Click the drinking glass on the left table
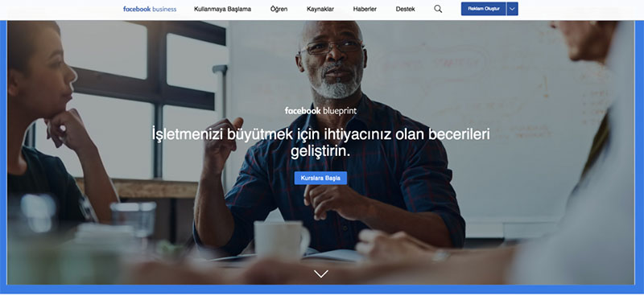The height and width of the screenshot is (296, 644). tap(133, 220)
